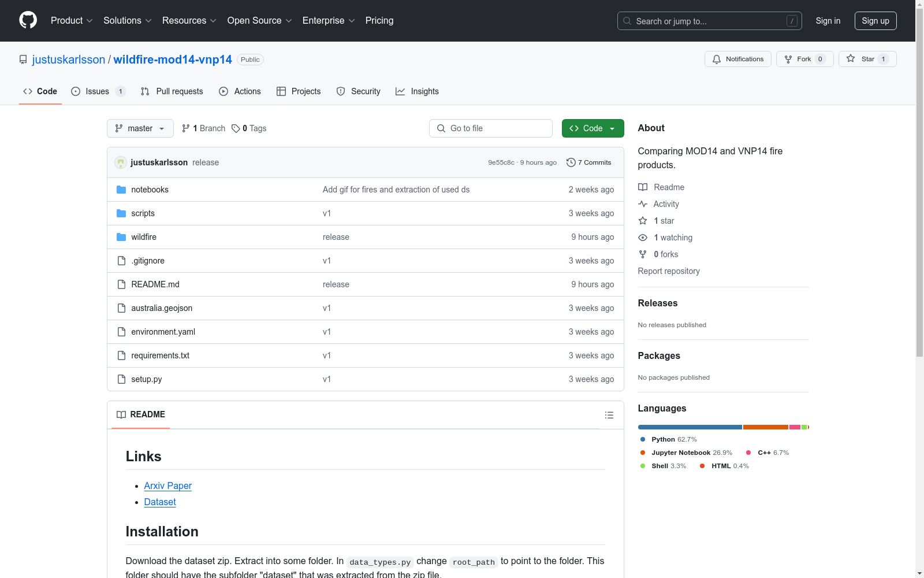This screenshot has width=924, height=578.
Task: Click the star icon in About section
Action: pos(643,221)
